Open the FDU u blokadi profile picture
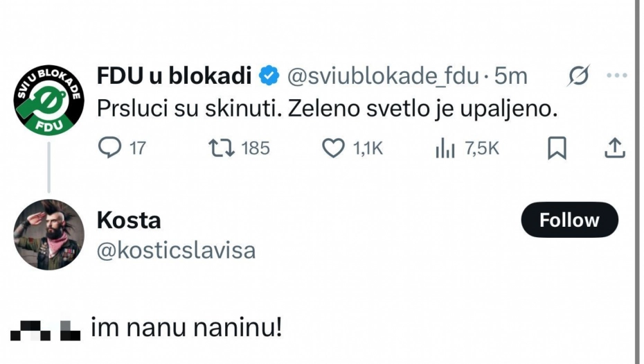The image size is (644, 364). (x=48, y=100)
